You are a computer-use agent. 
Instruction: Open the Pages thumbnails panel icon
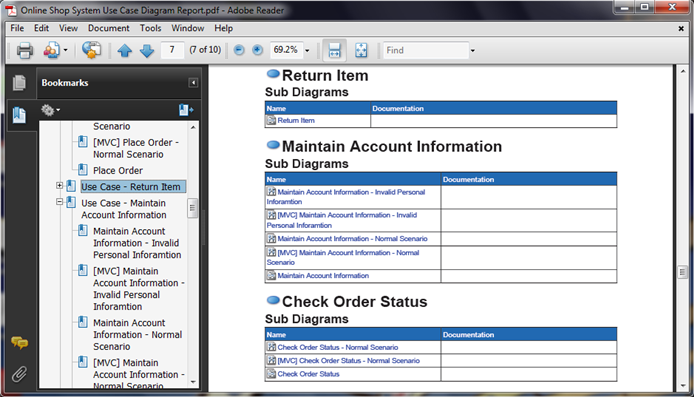(19, 83)
